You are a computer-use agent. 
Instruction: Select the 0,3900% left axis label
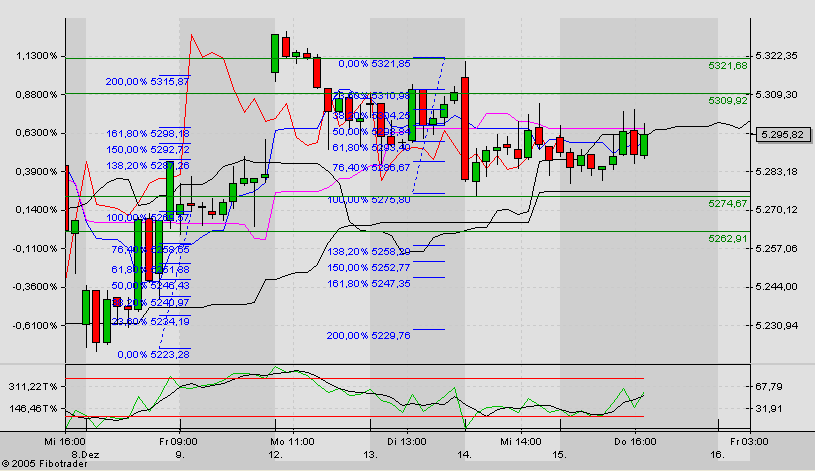[x=36, y=172]
